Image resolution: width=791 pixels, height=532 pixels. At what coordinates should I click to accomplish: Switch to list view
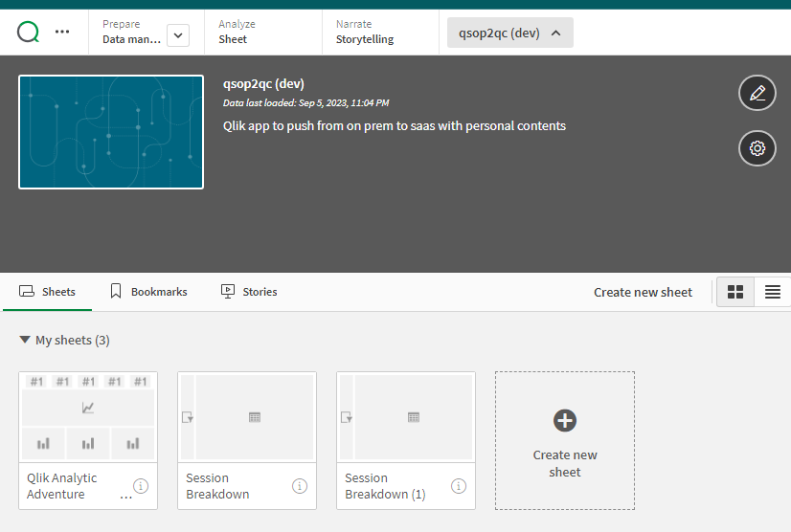[x=773, y=292]
